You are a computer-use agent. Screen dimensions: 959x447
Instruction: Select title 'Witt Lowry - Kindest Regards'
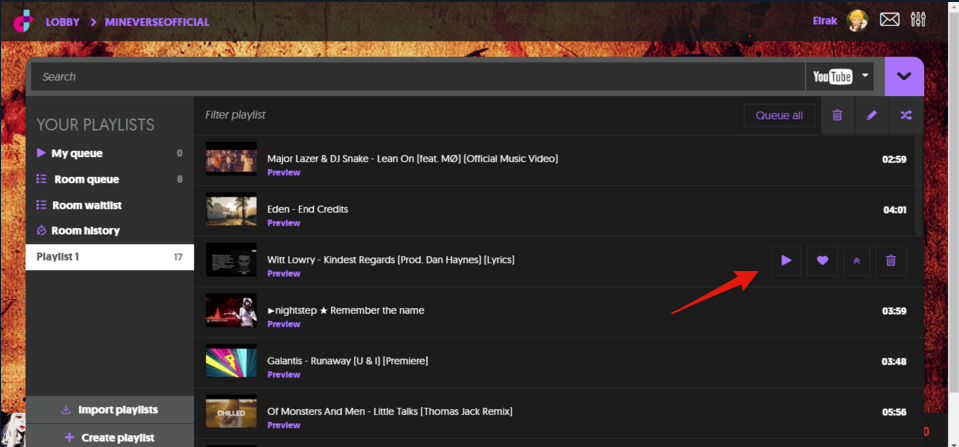tap(391, 260)
